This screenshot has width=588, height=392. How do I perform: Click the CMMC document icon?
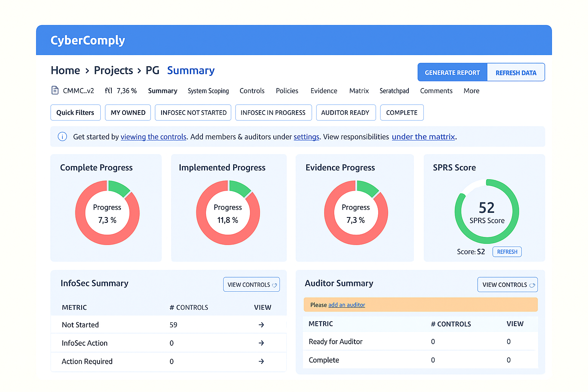tap(55, 90)
